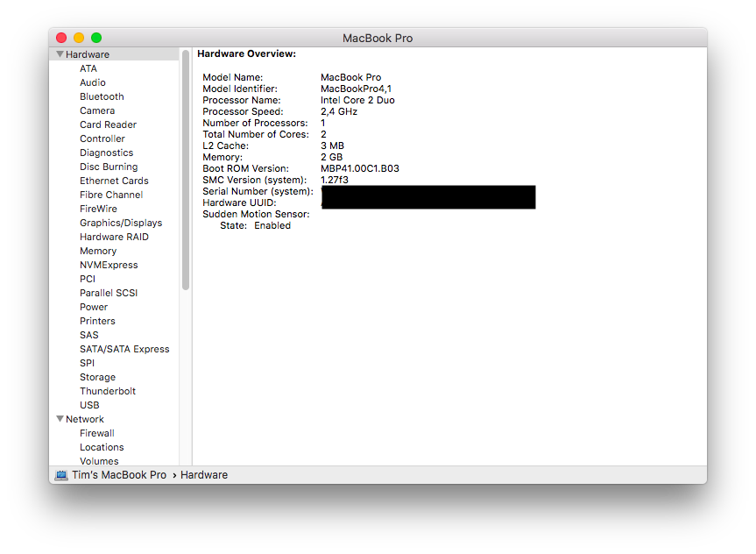Select Ethernet Cards in the sidebar
This screenshot has width=756, height=554.
(x=114, y=181)
